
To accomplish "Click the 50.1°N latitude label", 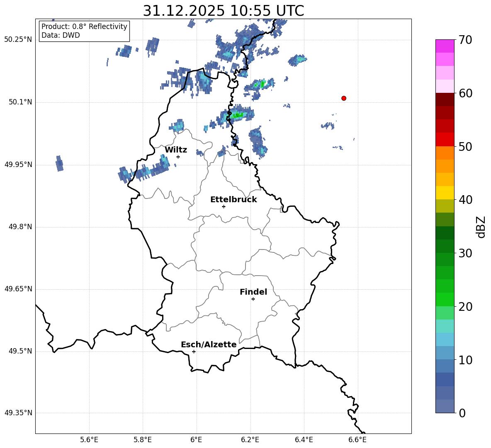I will 20,102.
